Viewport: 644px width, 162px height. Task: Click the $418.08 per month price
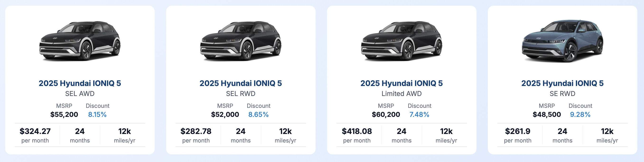point(357,131)
